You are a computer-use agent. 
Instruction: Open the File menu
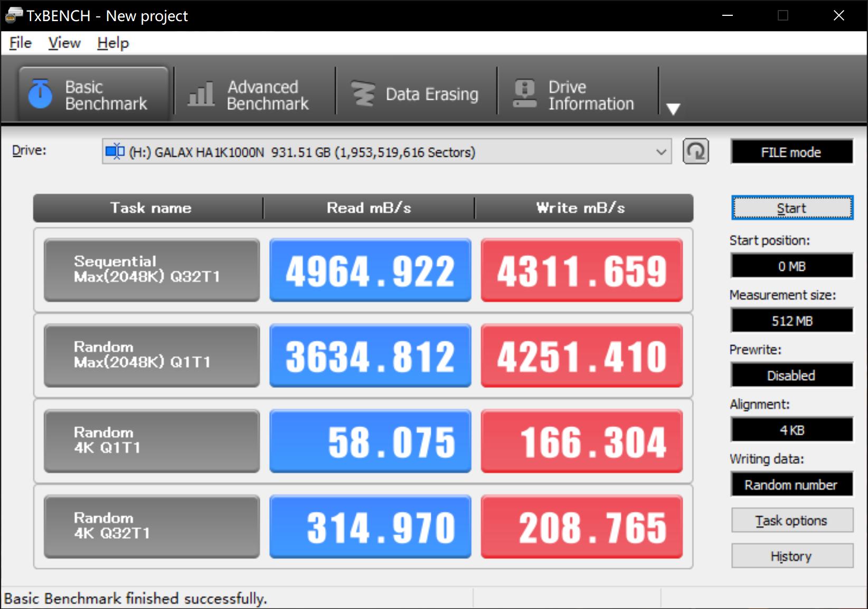click(x=21, y=43)
